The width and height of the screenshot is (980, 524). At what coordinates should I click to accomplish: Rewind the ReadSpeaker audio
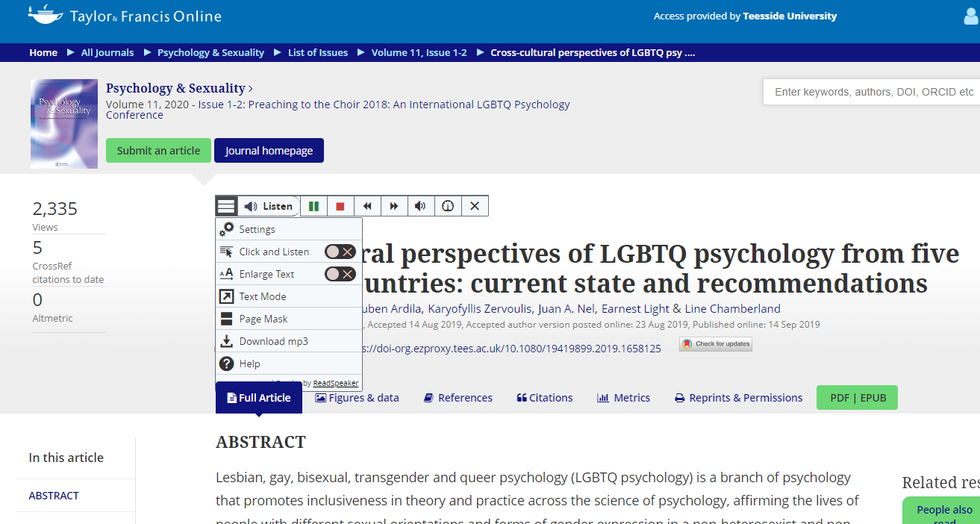(367, 206)
